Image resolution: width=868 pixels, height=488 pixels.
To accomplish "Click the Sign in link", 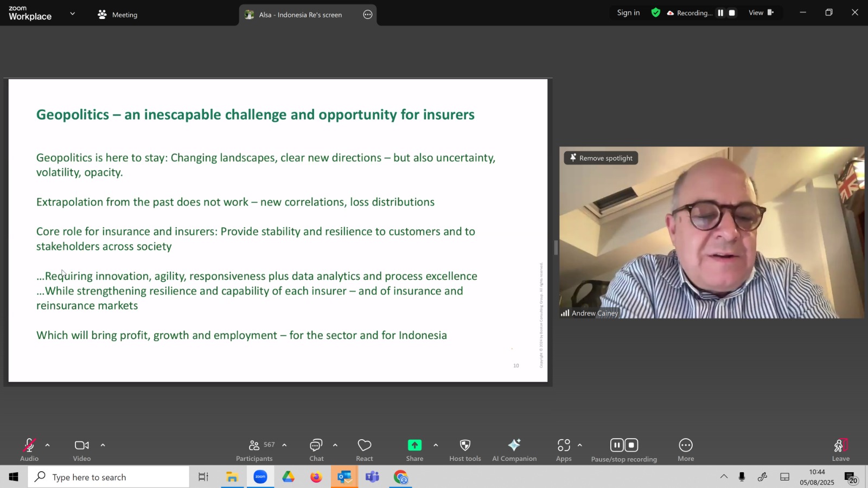I will pyautogui.click(x=628, y=12).
